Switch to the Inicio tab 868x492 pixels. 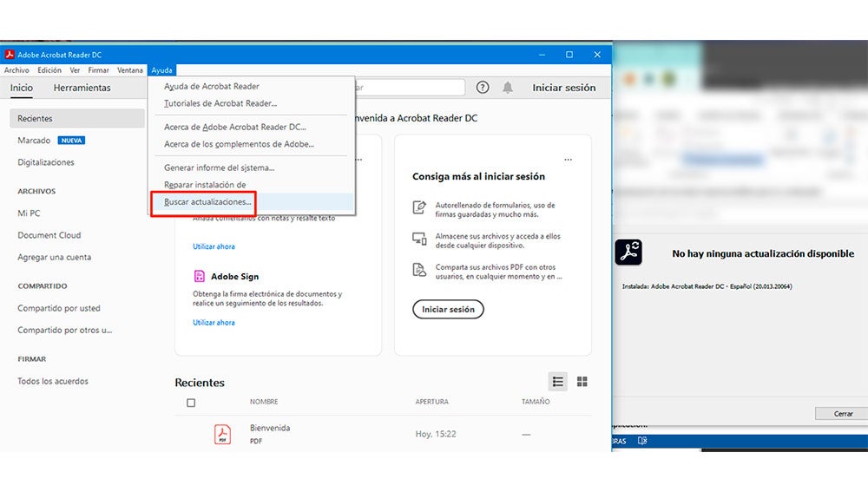click(x=22, y=88)
